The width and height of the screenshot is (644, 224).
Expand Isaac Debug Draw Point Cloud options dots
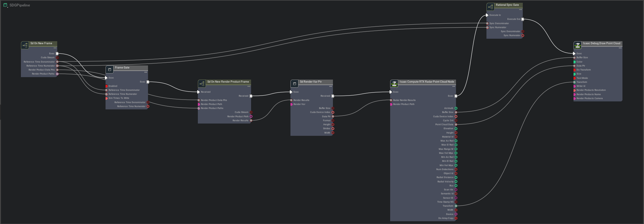(620, 48)
